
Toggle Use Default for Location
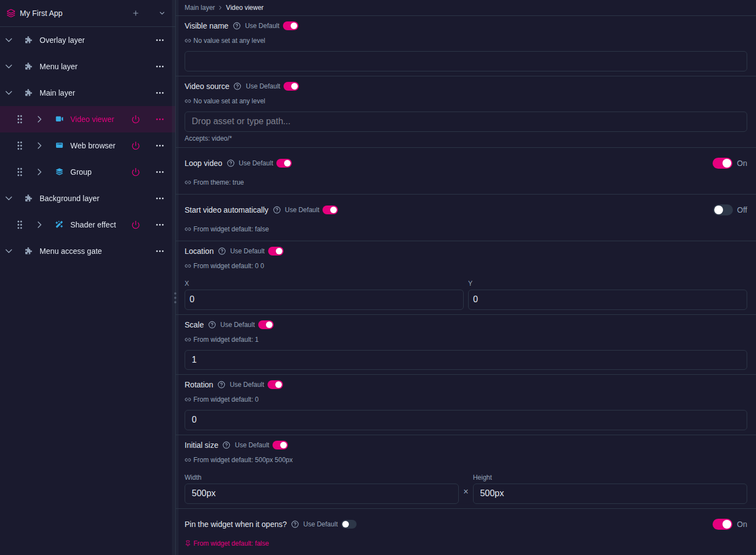coord(276,251)
